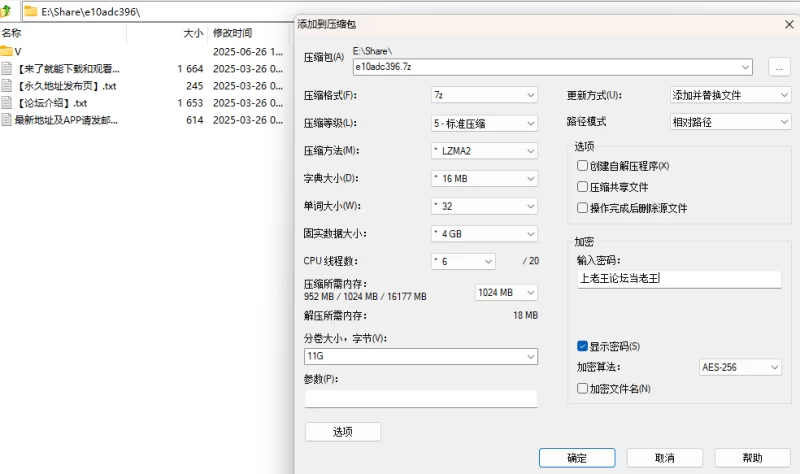Open the 1024 MB memory dropdown
This screenshot has width=800, height=474.
tap(506, 292)
